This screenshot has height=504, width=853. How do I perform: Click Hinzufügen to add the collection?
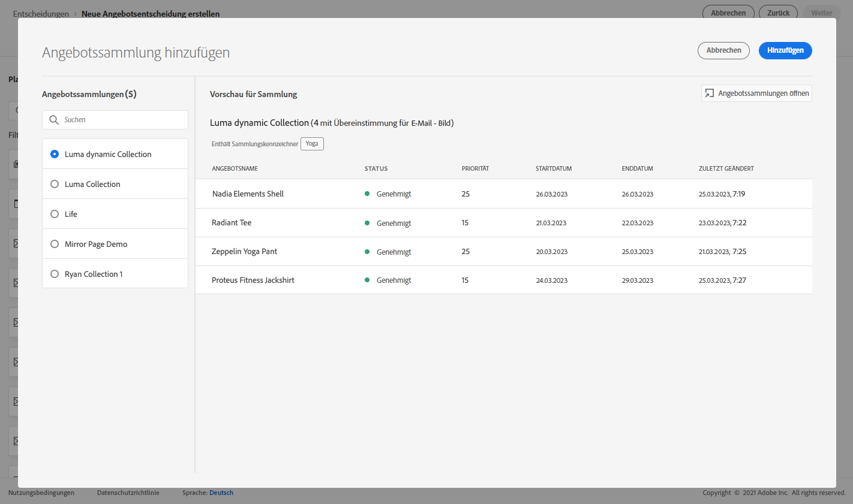point(785,50)
